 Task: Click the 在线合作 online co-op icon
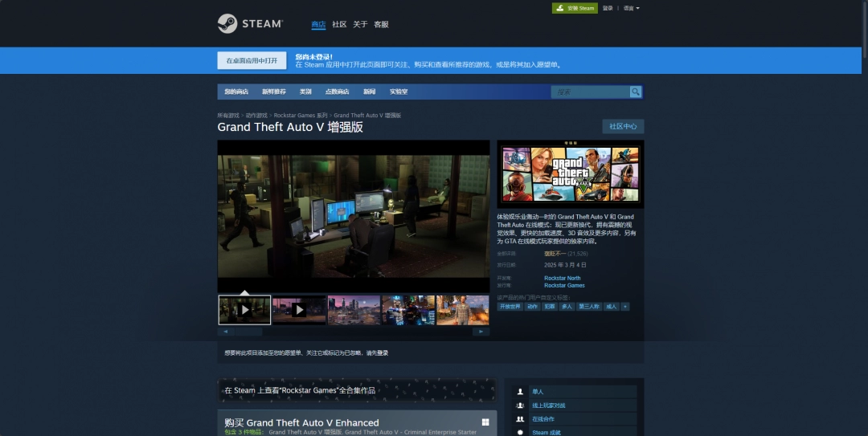(521, 419)
